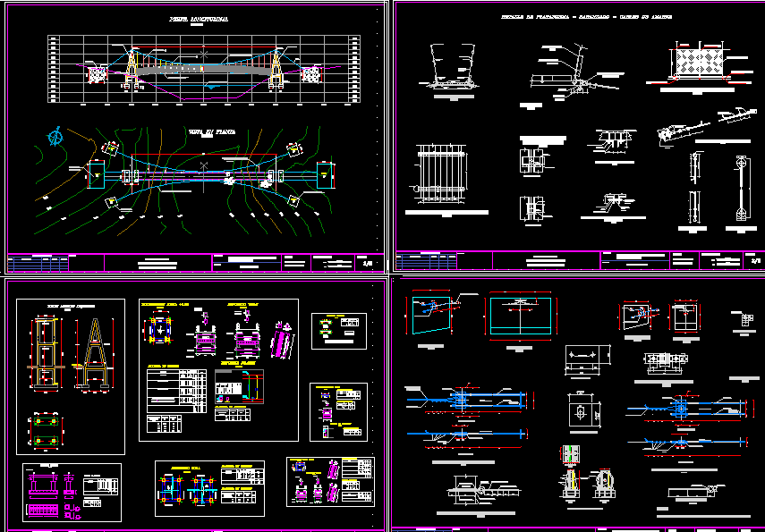This screenshot has height=532, width=765.
Task: Select the square plate with center hole detail
Action: click(x=582, y=413)
